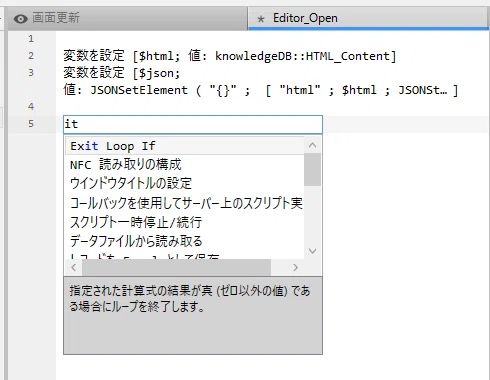Click line number 1 in the gutter

(x=31, y=39)
